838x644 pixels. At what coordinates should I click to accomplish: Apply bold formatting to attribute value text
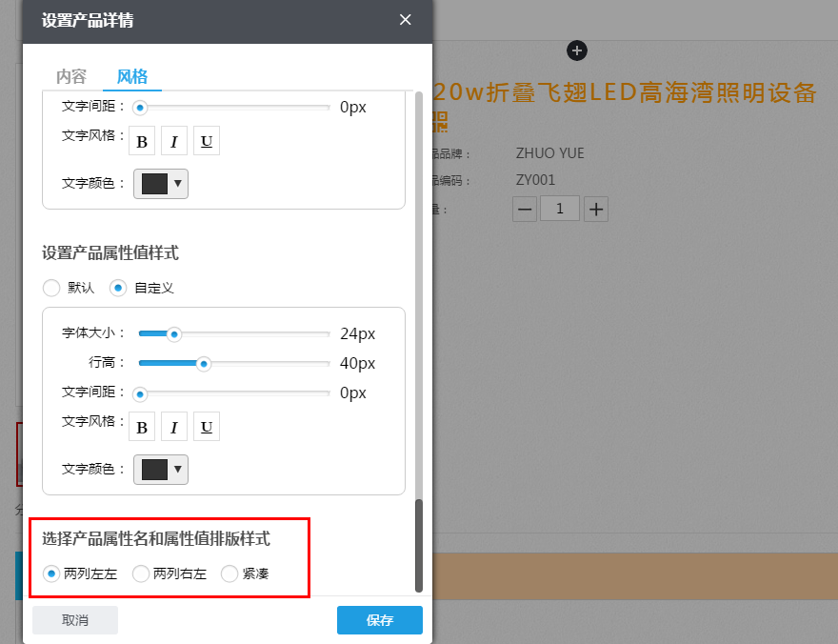click(141, 426)
